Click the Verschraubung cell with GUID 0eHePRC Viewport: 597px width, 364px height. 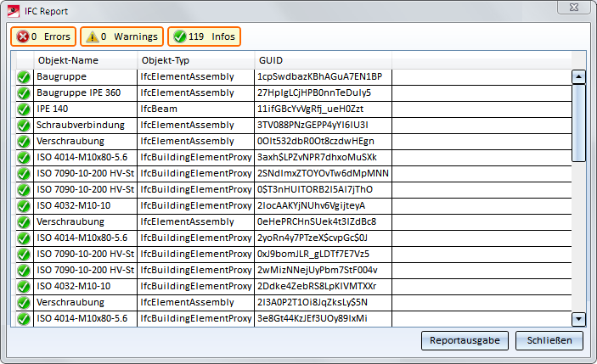85,221
